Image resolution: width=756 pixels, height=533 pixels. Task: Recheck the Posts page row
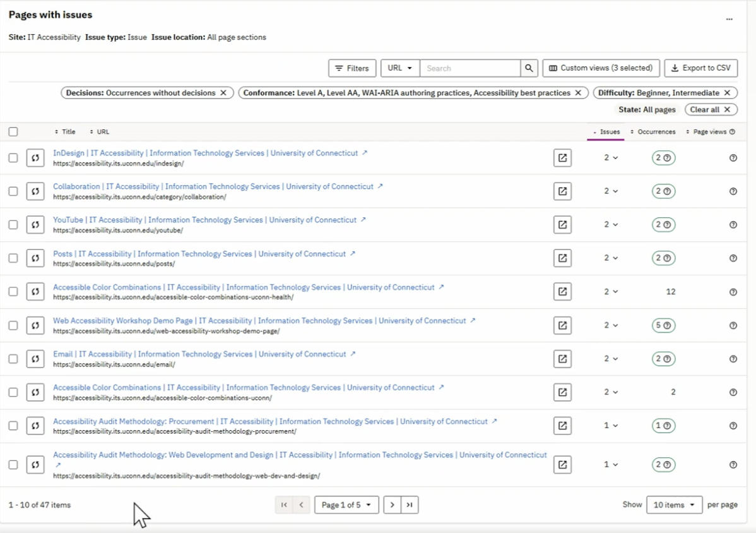point(35,258)
